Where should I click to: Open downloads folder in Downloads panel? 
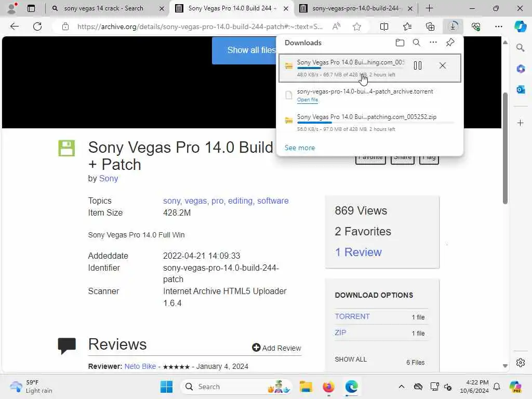(400, 43)
